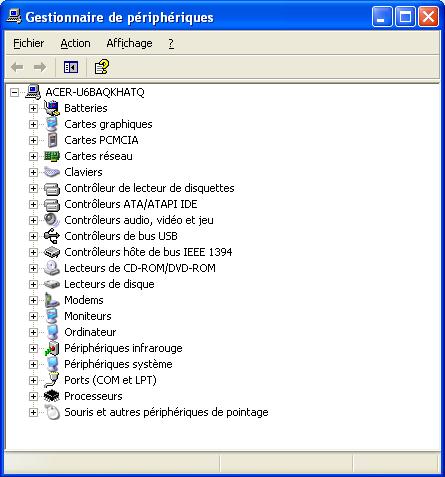Expand the Modems node
Viewport: 445px width, 477px height.
(x=33, y=300)
